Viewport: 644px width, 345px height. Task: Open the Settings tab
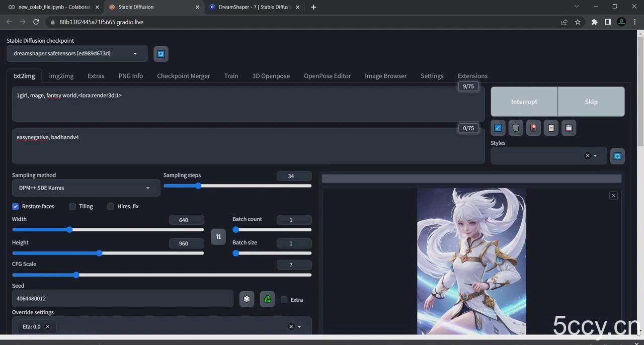432,76
